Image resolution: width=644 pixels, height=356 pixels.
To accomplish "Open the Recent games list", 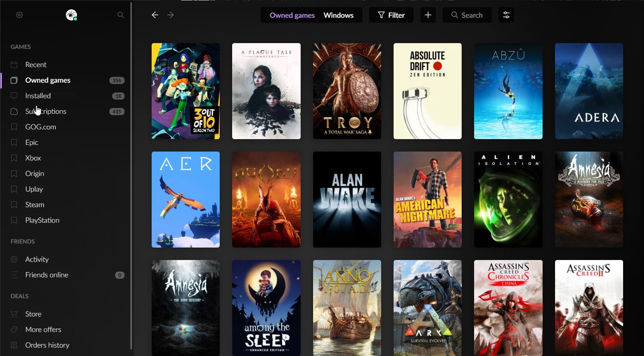I will coord(36,65).
